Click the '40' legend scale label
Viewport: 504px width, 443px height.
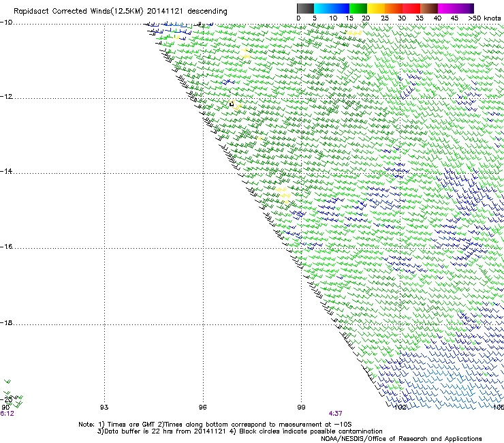click(437, 18)
